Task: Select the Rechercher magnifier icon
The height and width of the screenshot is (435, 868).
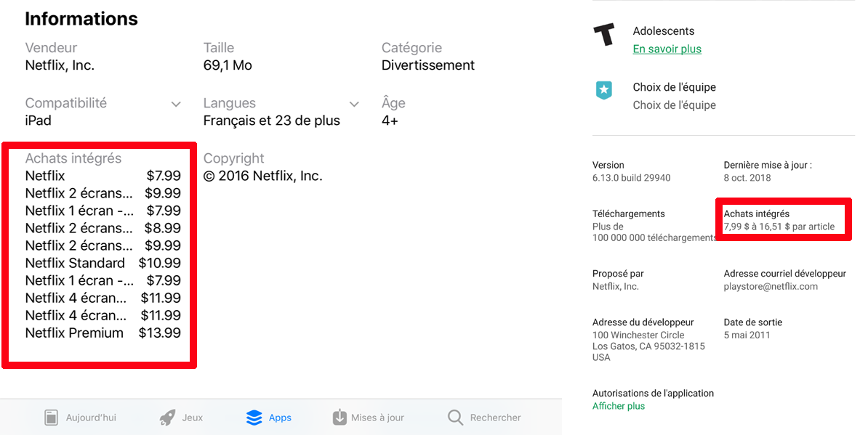Action: pyautogui.click(x=454, y=417)
